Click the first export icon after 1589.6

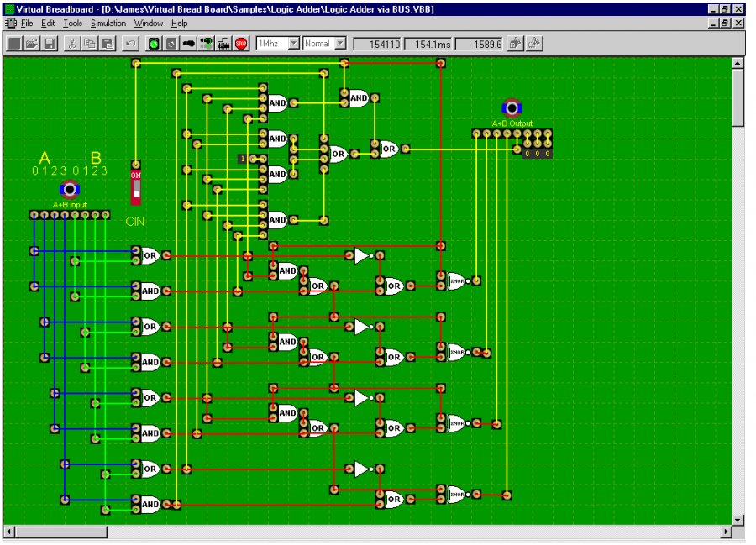[516, 44]
